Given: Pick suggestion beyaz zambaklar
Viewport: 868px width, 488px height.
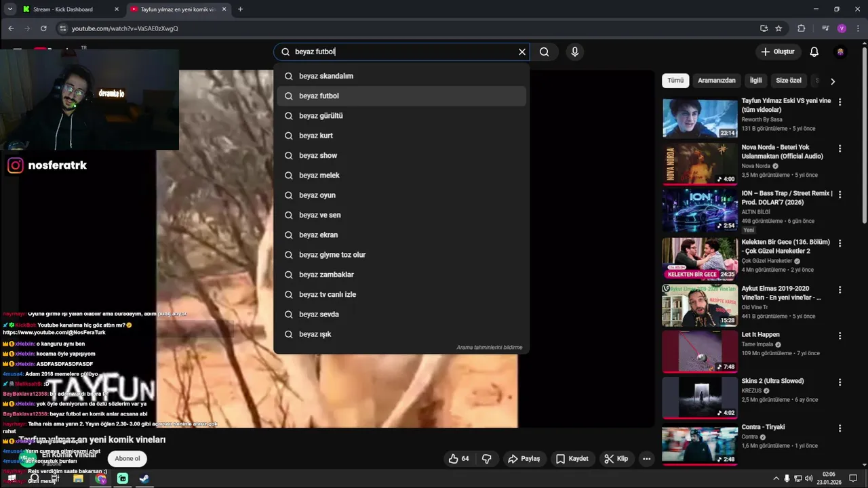Looking at the screenshot, I should (x=401, y=274).
